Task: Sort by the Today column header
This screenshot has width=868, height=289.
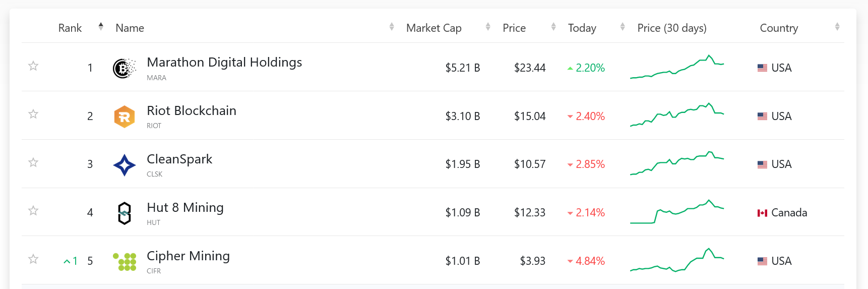Action: [582, 28]
